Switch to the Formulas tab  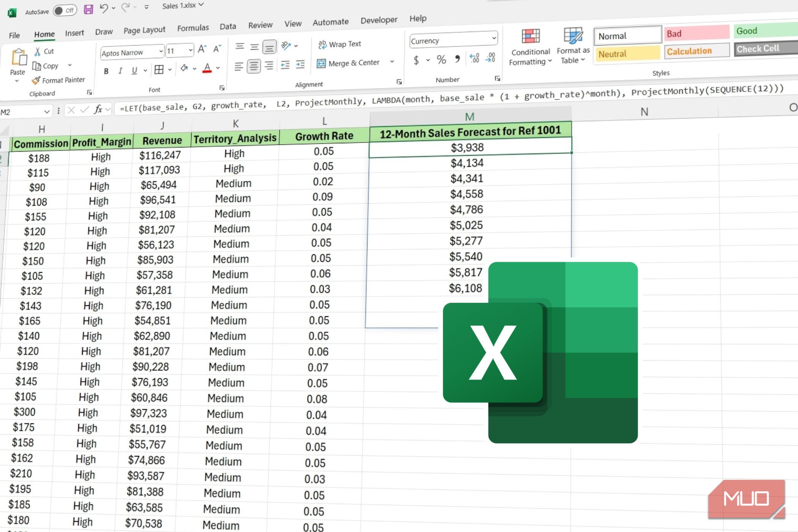pos(193,27)
